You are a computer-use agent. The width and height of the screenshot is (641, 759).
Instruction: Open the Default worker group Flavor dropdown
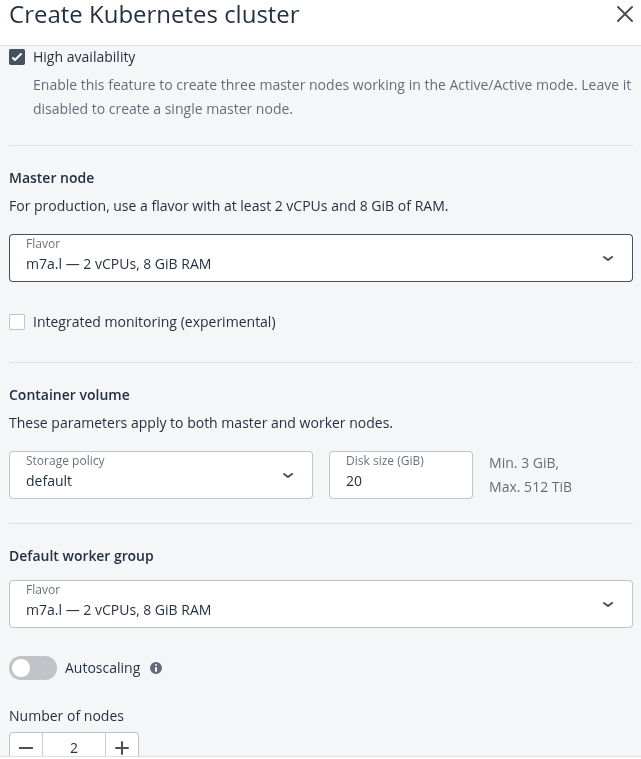pos(321,604)
